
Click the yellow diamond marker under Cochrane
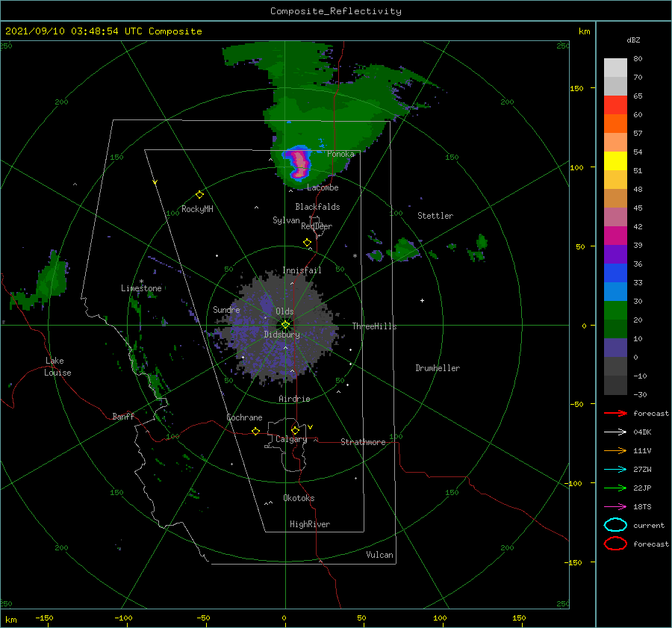tap(256, 431)
